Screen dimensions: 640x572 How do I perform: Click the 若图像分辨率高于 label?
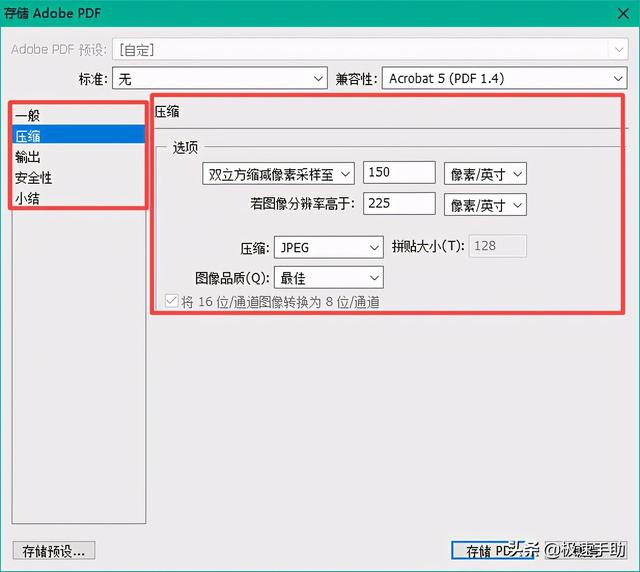point(302,203)
